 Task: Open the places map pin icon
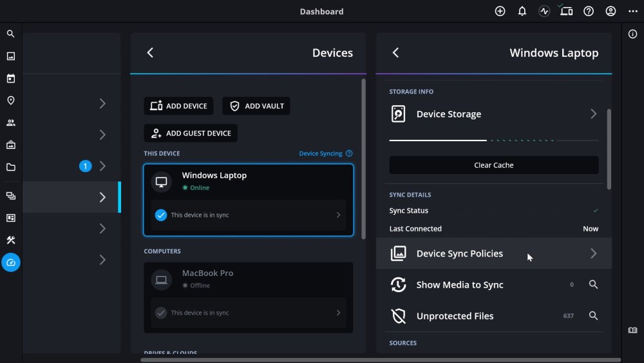[10, 101]
